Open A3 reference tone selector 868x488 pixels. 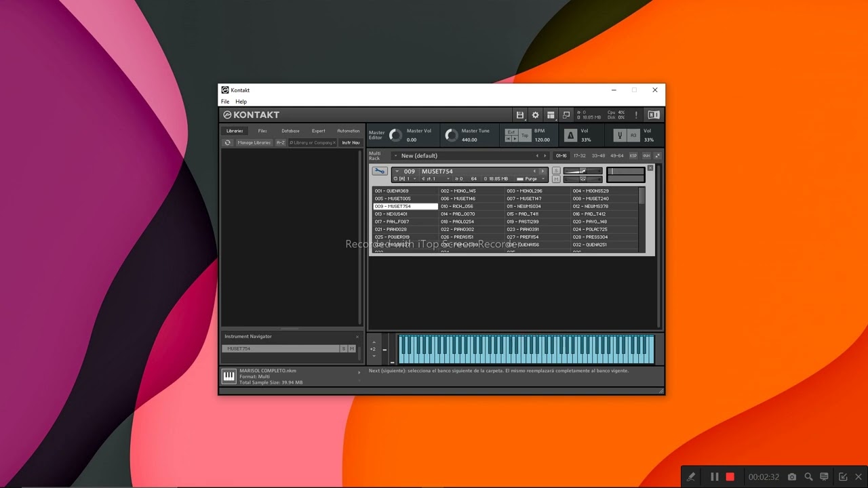pos(633,136)
